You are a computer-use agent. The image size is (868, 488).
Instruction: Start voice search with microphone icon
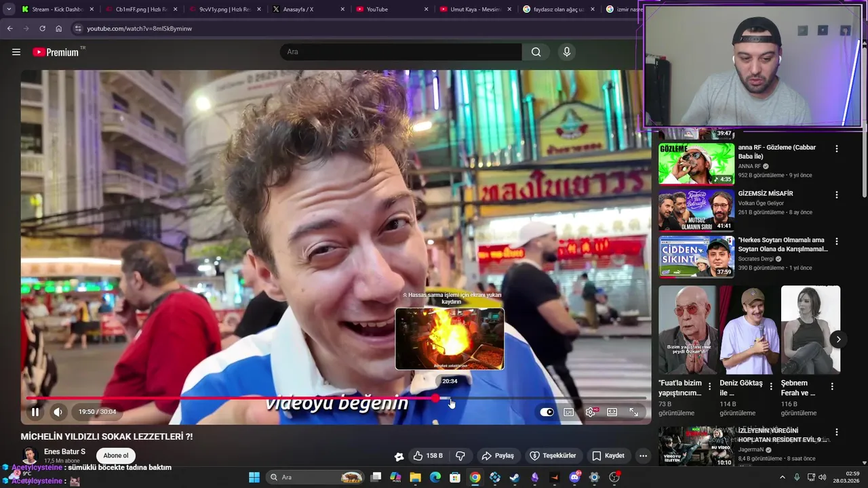click(567, 52)
